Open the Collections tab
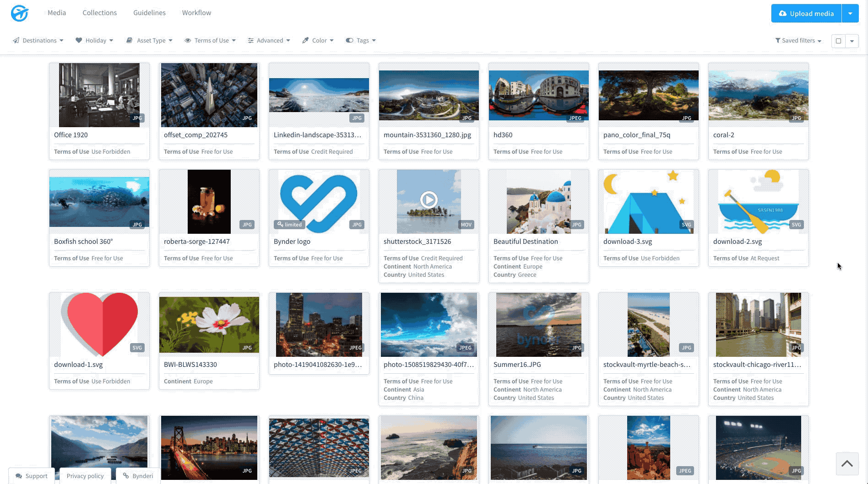 pos(99,13)
